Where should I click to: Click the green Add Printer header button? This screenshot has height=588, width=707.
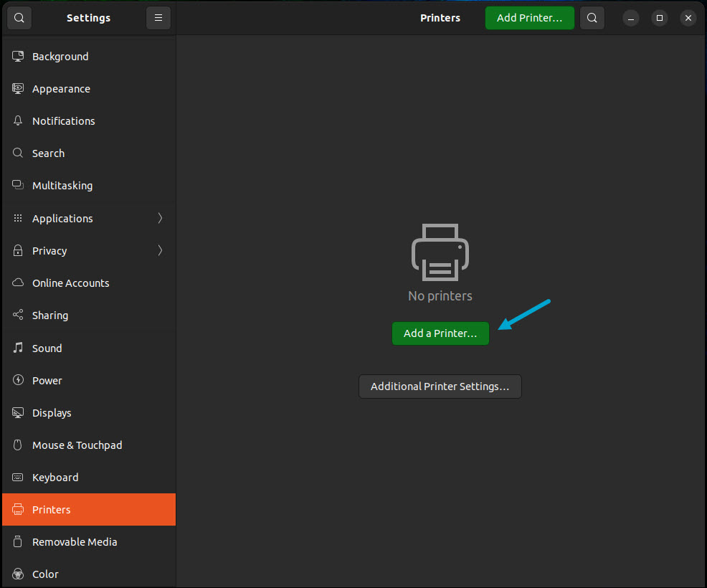click(529, 17)
